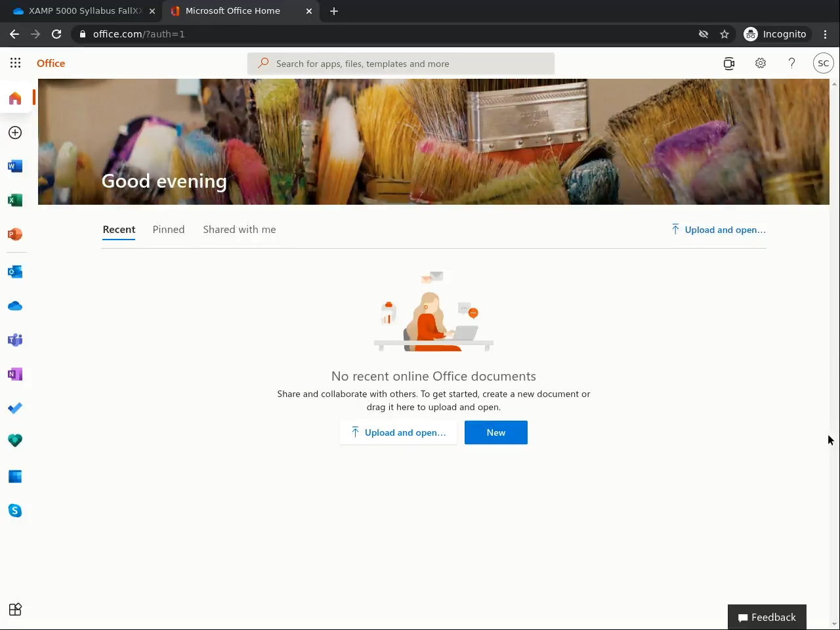This screenshot has width=840, height=630.
Task: Switch to the Shared with me tab
Action: [240, 230]
